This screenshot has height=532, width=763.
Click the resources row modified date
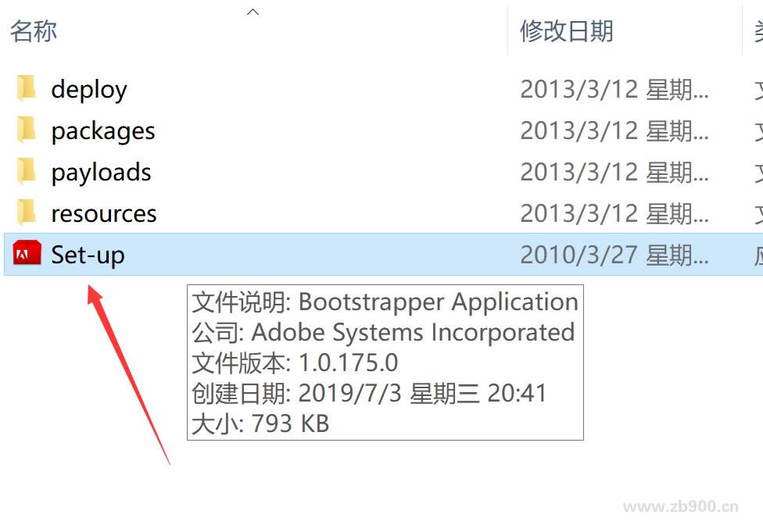click(614, 214)
